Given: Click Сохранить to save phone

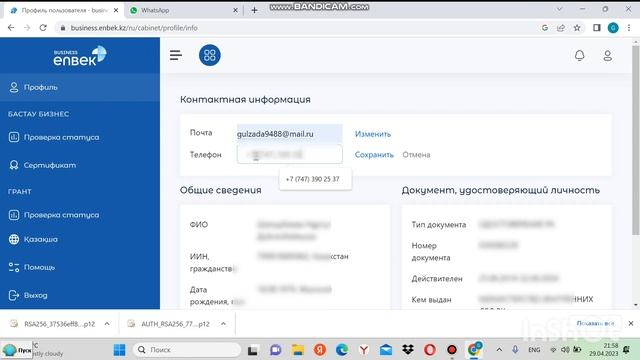Looking at the screenshot, I should 374,155.
